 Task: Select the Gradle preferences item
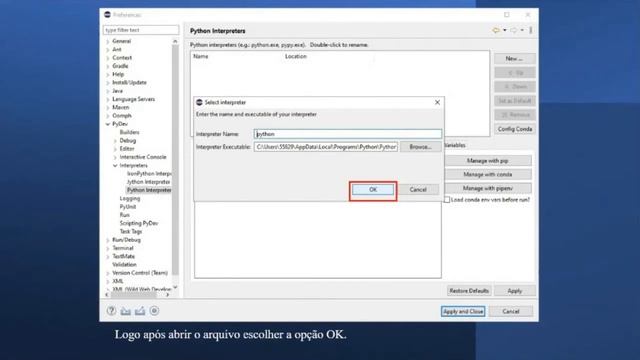coord(120,66)
